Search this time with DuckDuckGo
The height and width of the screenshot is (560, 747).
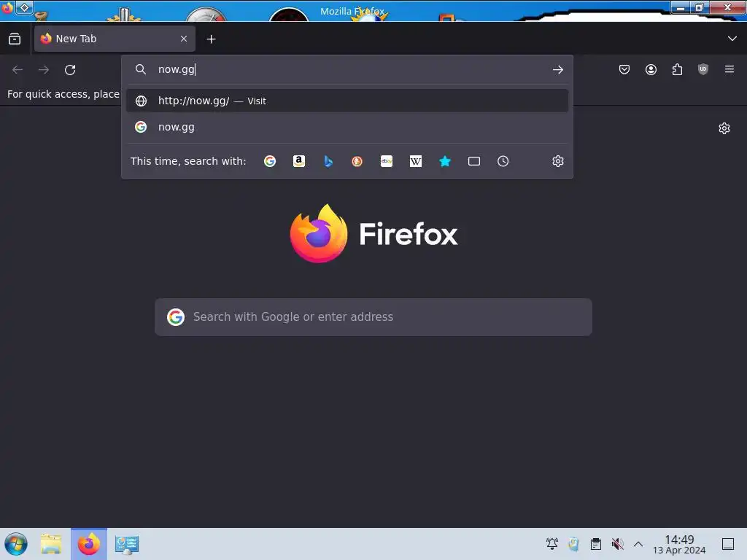pyautogui.click(x=357, y=161)
